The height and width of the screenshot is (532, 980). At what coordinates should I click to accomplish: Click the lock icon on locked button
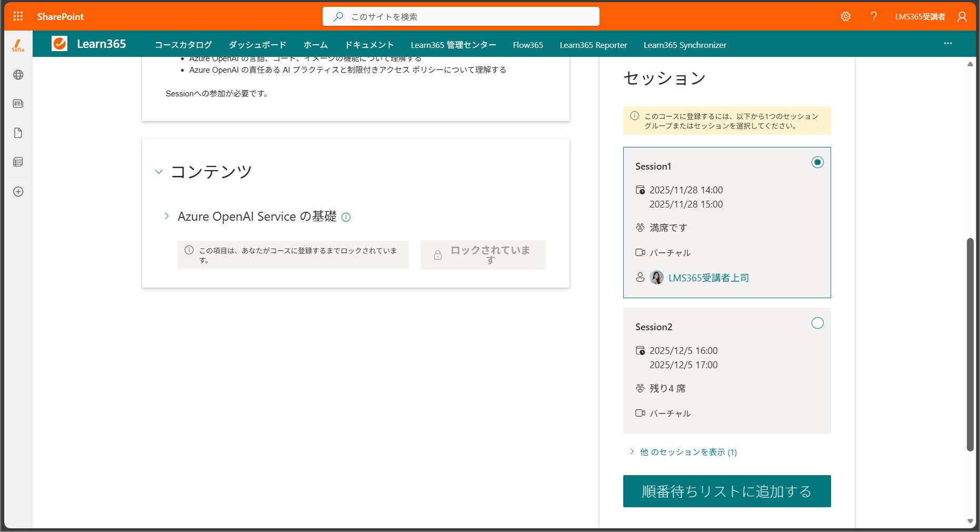(437, 255)
